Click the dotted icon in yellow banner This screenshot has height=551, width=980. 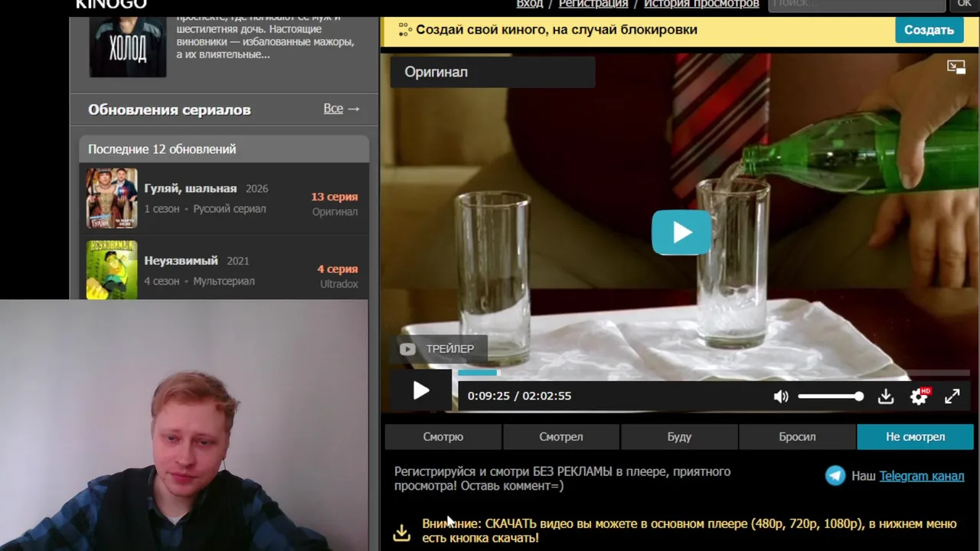404,30
